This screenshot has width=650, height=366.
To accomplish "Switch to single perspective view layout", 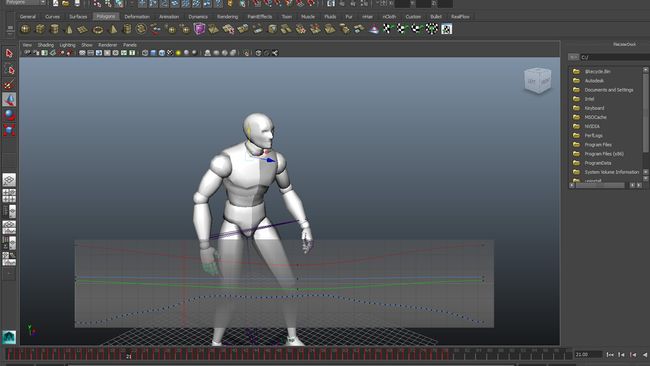I will point(9,180).
